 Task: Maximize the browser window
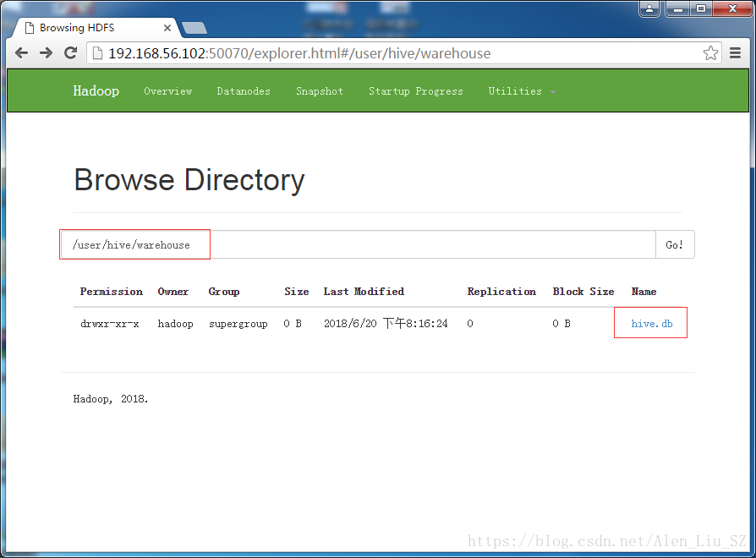pos(701,8)
